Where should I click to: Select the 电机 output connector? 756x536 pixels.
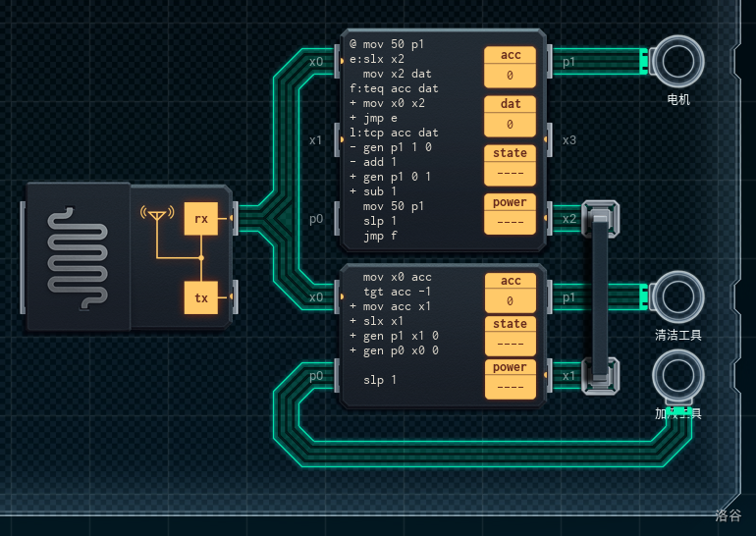coord(677,62)
